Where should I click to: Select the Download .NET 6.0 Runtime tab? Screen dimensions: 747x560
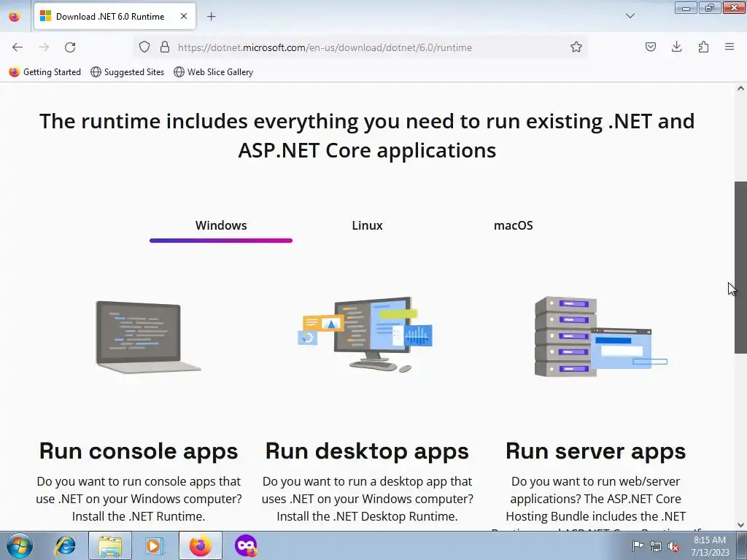tap(115, 16)
